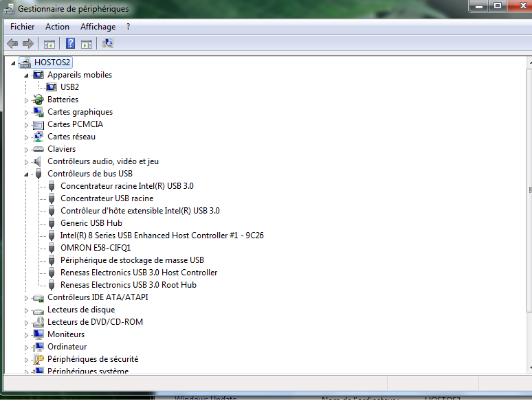Click the Cartes réseau category icon
This screenshot has width=532, height=401.
pos(38,137)
